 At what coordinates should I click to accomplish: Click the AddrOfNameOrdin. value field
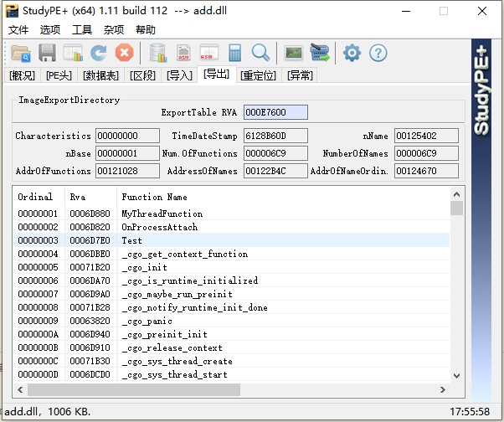426,171
